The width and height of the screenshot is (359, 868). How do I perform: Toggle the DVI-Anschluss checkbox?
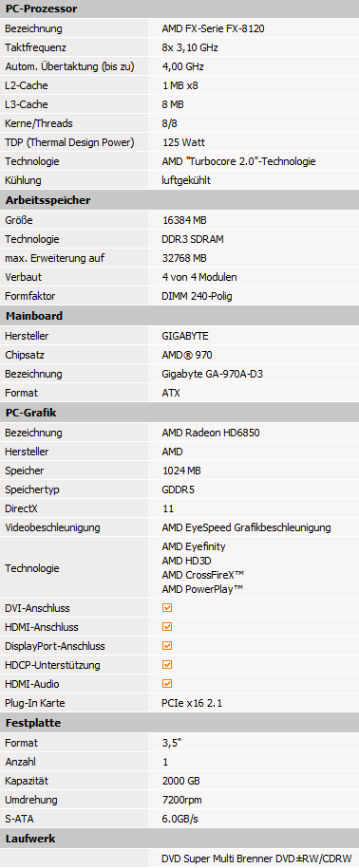pyautogui.click(x=167, y=608)
